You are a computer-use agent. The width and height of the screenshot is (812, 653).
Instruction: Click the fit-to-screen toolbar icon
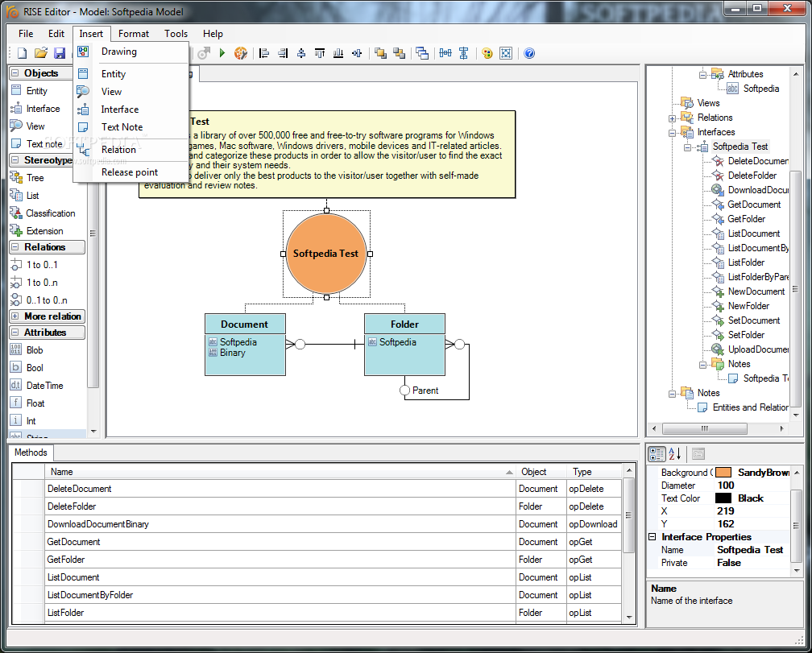(x=506, y=53)
